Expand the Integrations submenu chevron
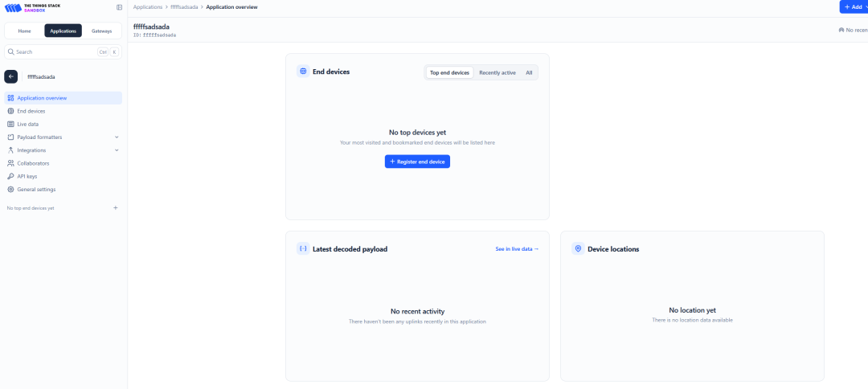Image resolution: width=868 pixels, height=389 pixels. [117, 150]
